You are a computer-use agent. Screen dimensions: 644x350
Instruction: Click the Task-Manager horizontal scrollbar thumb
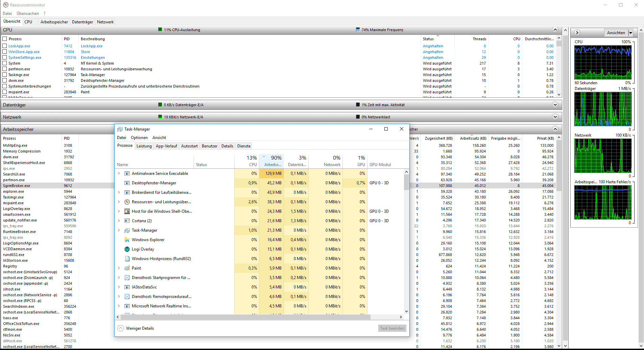tap(245, 317)
